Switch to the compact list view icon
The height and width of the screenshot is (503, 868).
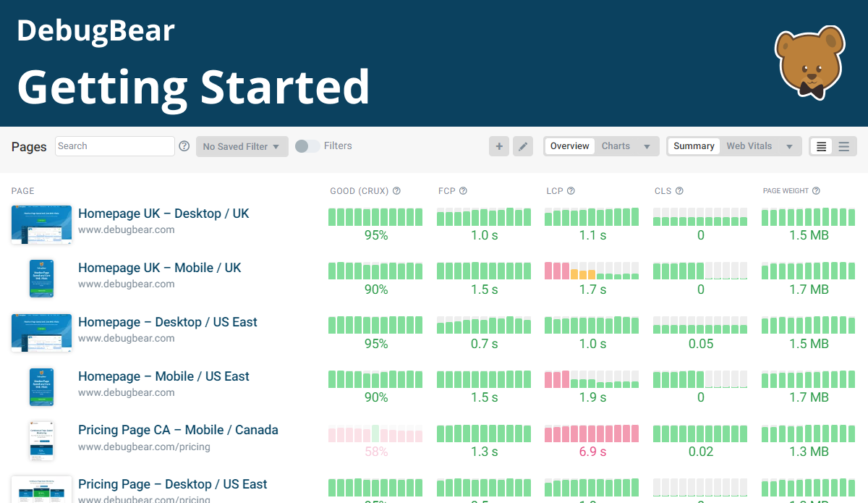(843, 146)
